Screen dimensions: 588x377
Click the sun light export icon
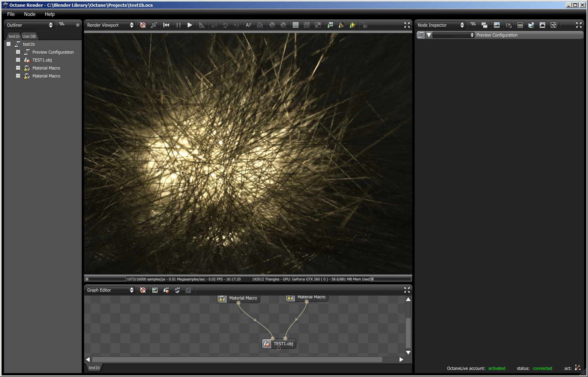pyautogui.click(x=352, y=25)
